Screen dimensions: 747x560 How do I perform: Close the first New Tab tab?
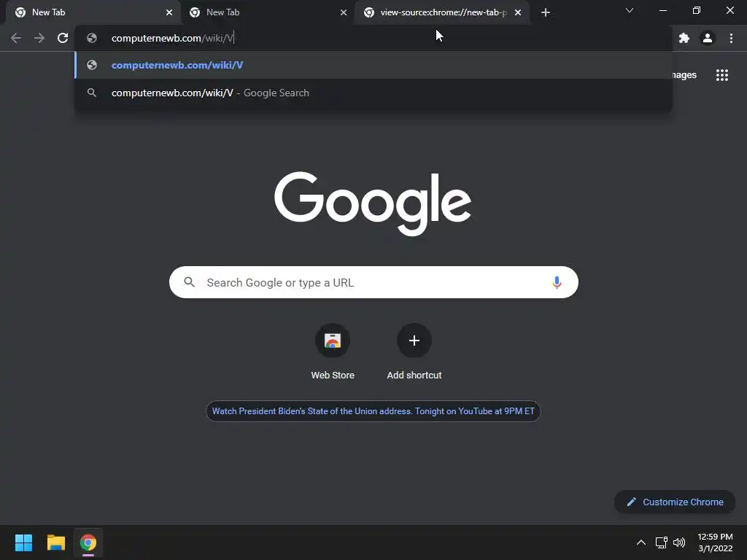pos(169,12)
